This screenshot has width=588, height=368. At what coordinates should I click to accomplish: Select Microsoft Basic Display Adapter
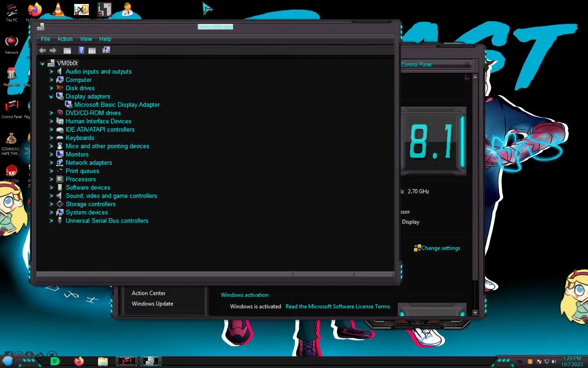117,105
